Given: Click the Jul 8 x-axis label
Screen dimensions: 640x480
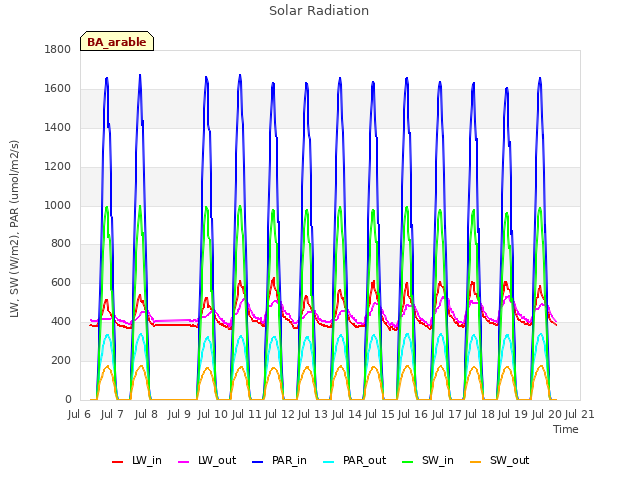Looking at the screenshot, I should tap(146, 415).
